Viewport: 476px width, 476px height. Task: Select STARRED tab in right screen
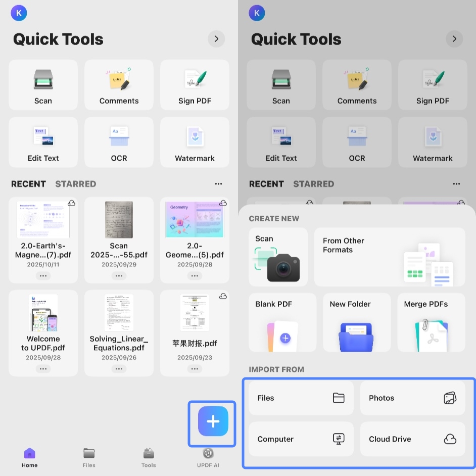[314, 184]
